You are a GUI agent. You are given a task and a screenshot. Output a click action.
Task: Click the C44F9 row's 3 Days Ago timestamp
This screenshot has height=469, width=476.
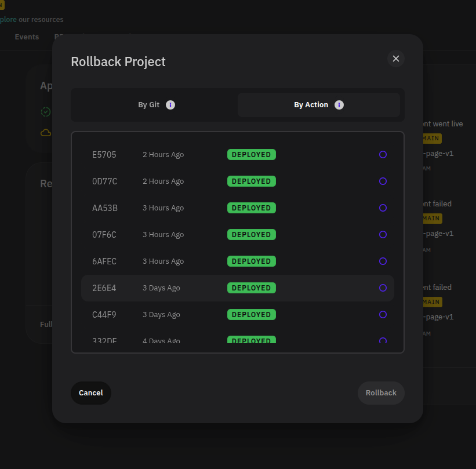(161, 315)
